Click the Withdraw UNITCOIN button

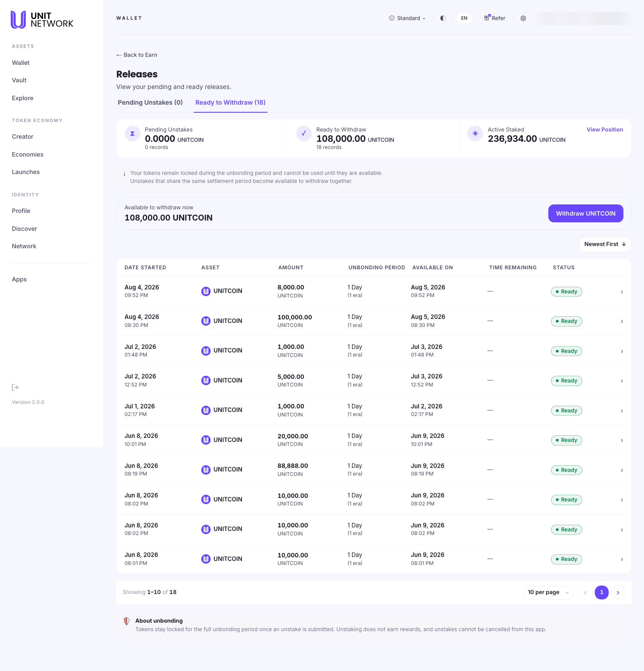tap(585, 213)
